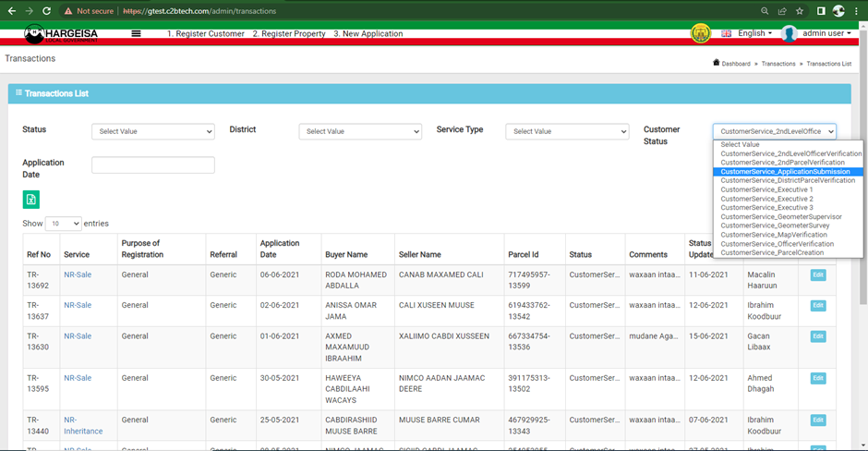The height and width of the screenshot is (451, 868).
Task: Click seller name CANAB MAXAMED CALI
Action: pyautogui.click(x=441, y=274)
